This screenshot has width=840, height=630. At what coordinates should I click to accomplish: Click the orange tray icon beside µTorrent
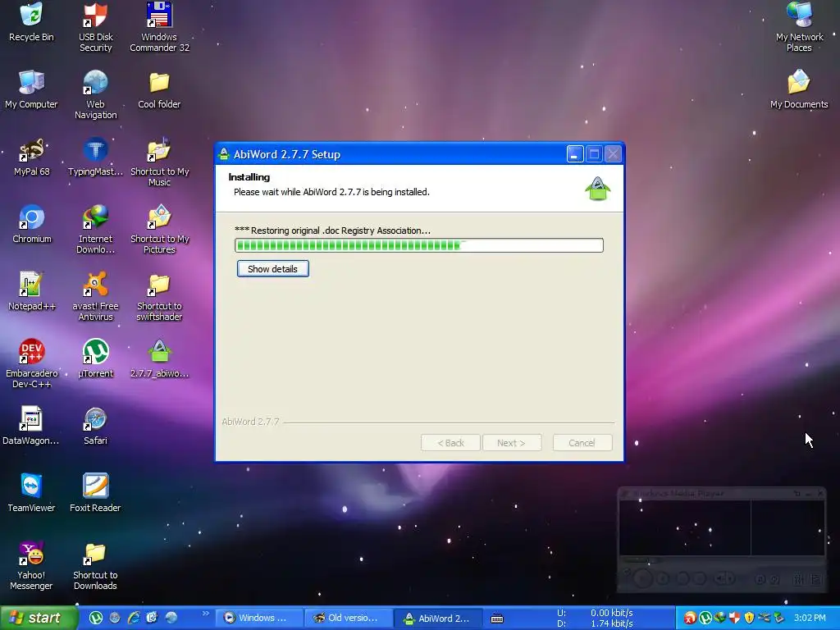point(690,618)
